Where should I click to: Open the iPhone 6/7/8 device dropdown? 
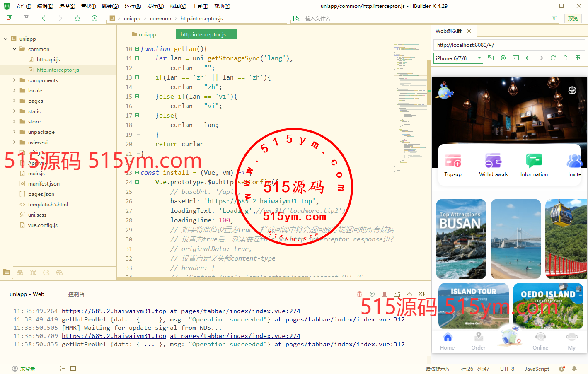tap(458, 58)
